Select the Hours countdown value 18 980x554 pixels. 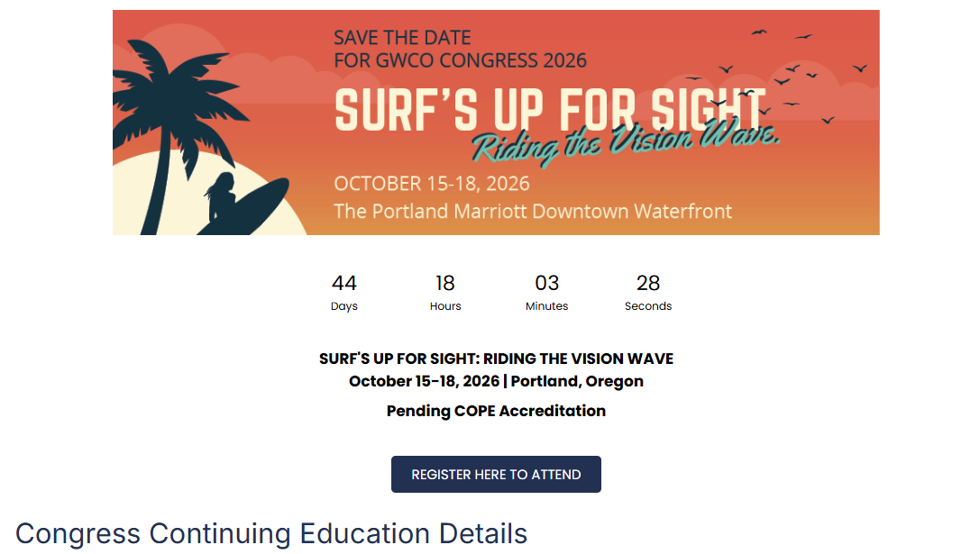pos(445,283)
